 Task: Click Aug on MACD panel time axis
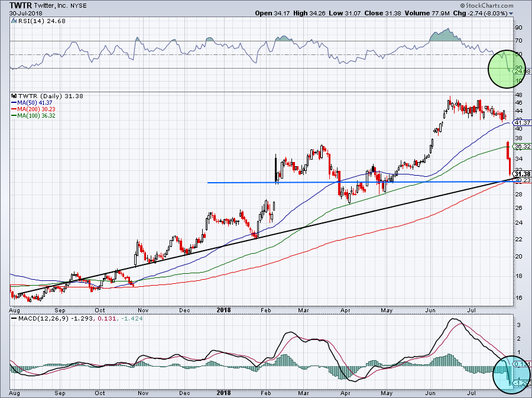tap(15, 393)
